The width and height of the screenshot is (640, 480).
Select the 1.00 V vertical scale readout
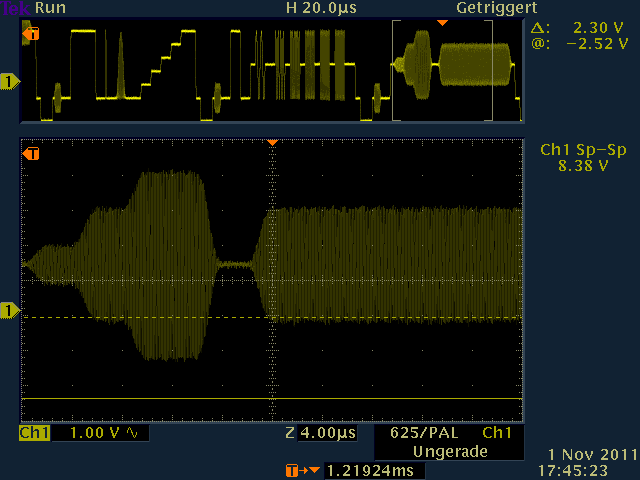click(x=95, y=434)
